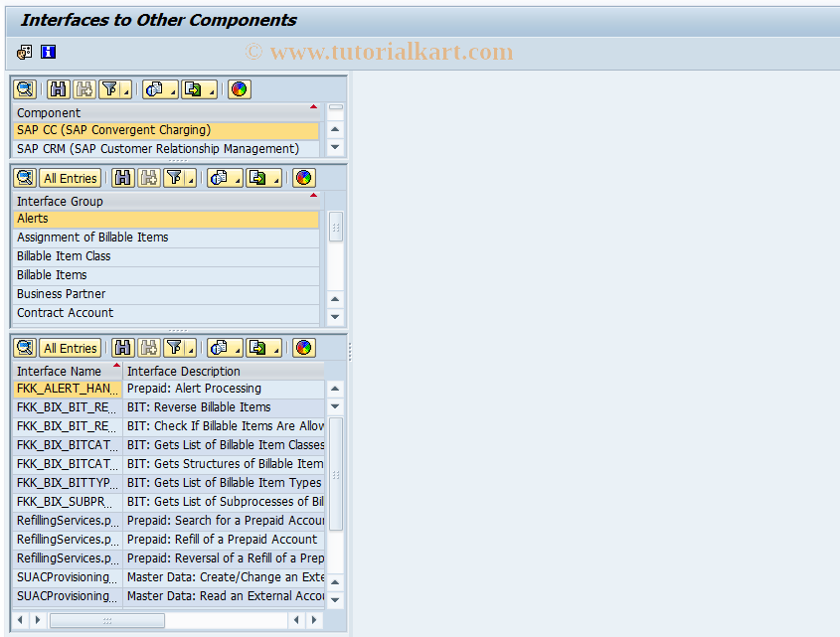This screenshot has height=637, width=840.
Task: Click far-right horizontal scroll arrow of Interface list
Action: (x=314, y=620)
